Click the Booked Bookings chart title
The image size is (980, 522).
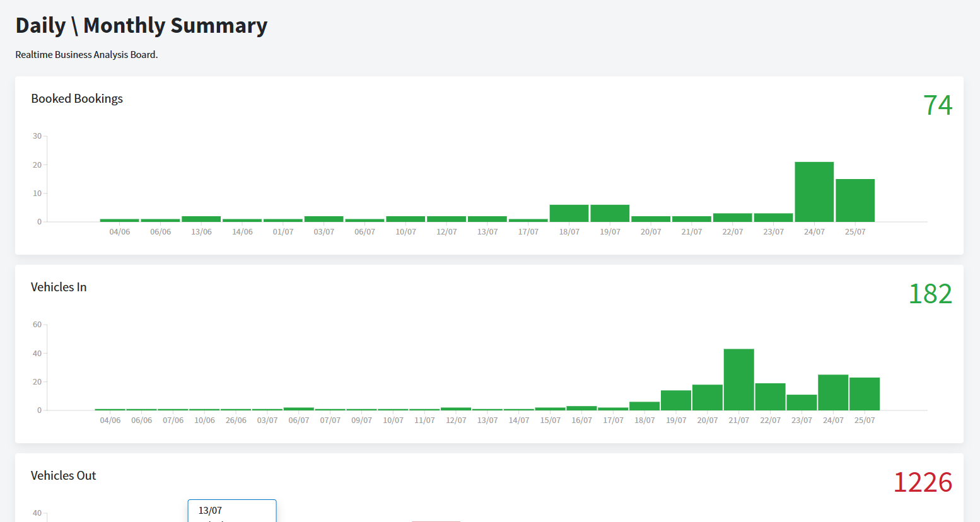point(77,99)
